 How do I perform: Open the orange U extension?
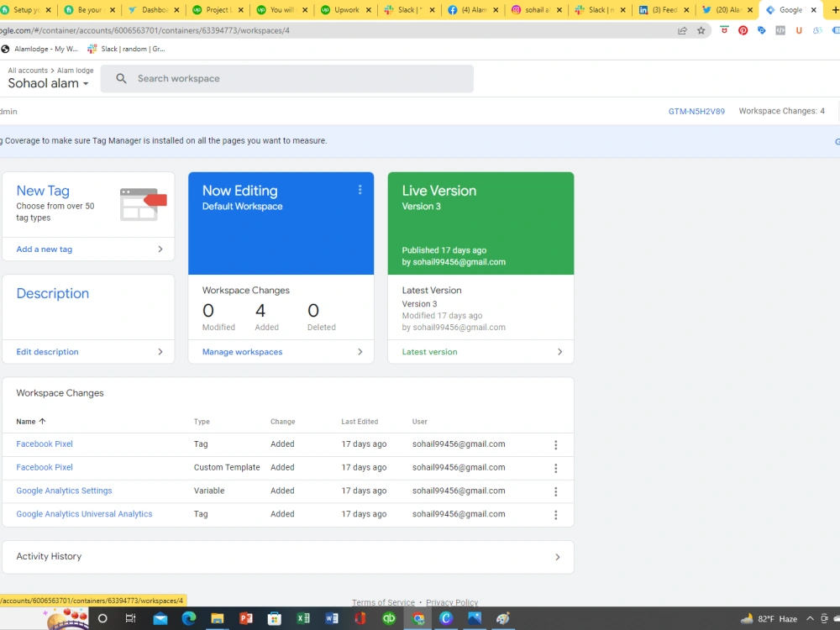coord(799,30)
